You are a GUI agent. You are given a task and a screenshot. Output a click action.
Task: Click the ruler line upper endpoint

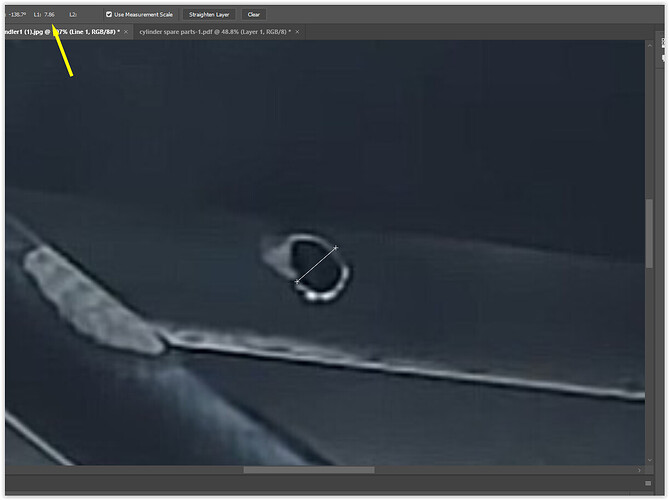[x=336, y=247]
